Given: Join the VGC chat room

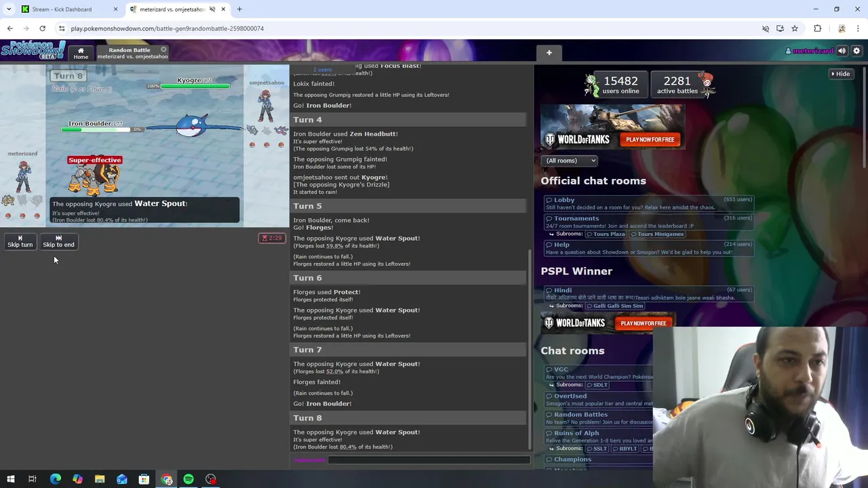Looking at the screenshot, I should 599,373.
